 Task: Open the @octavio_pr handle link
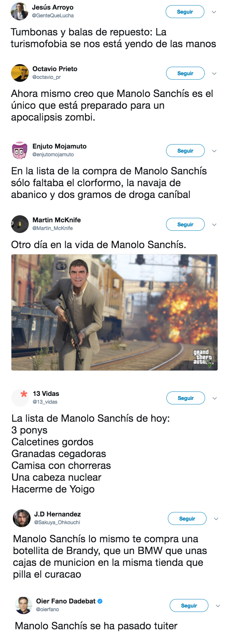click(x=46, y=77)
